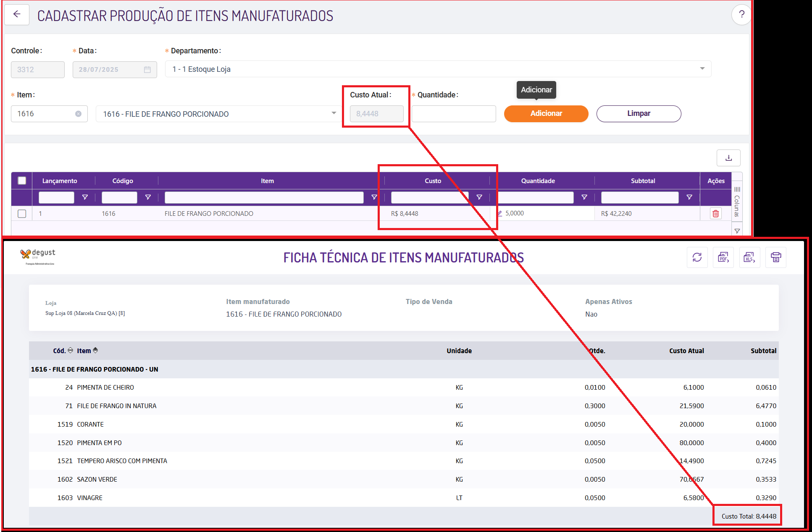Click the orange Adicionar button
This screenshot has height=532, width=812.
[546, 113]
